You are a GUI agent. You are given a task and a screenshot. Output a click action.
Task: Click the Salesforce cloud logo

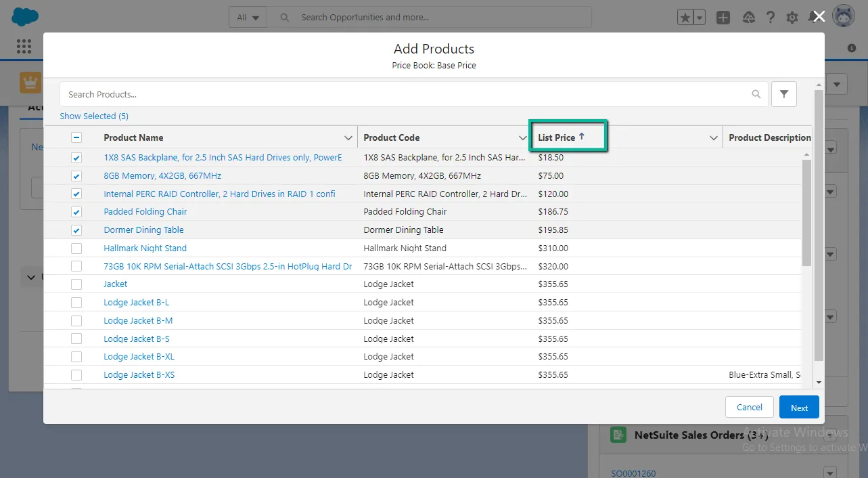tap(25, 16)
